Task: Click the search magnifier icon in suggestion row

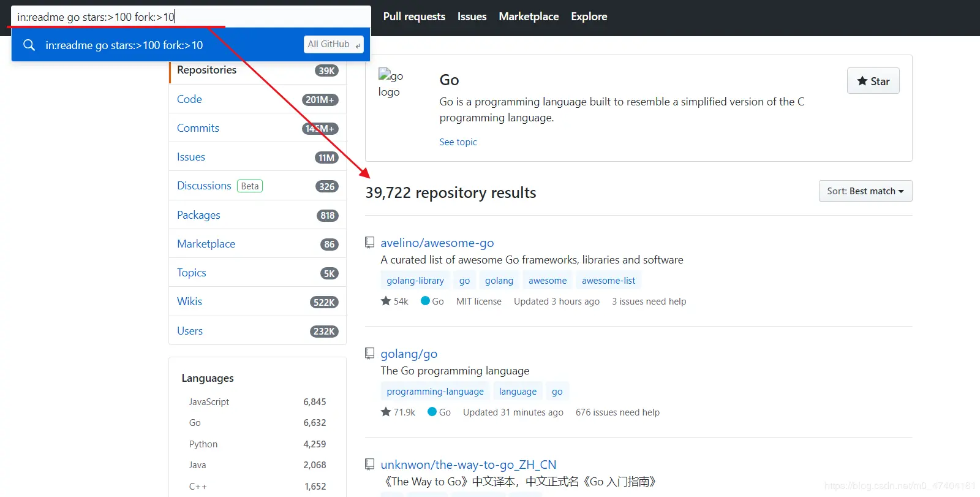Action: click(x=29, y=45)
